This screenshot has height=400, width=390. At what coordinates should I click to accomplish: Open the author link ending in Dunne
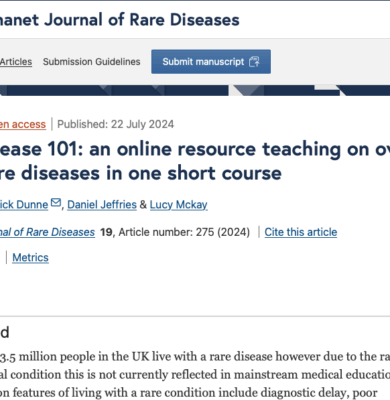click(24, 204)
